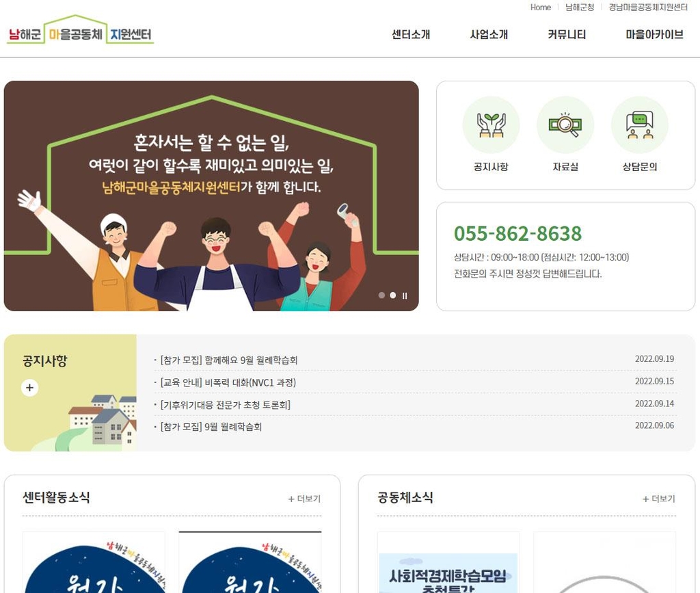The width and height of the screenshot is (700, 593).
Task: Open notice 비폭력 대화(NVC1 과정)
Action: coord(228,382)
